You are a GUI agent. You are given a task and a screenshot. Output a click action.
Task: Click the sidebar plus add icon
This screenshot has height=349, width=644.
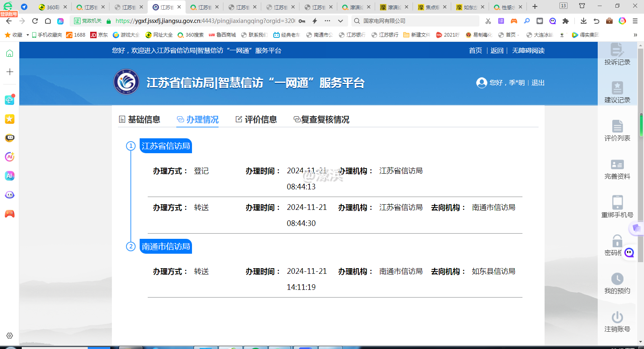[x=10, y=72]
